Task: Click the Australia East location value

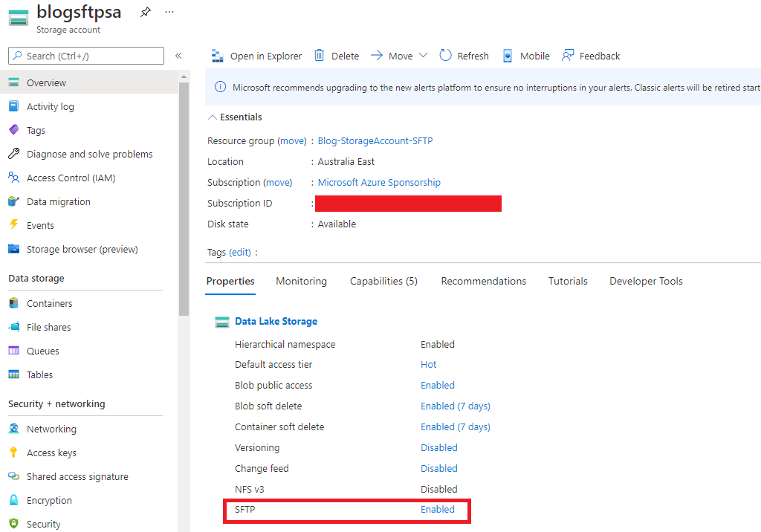Action: (x=346, y=162)
